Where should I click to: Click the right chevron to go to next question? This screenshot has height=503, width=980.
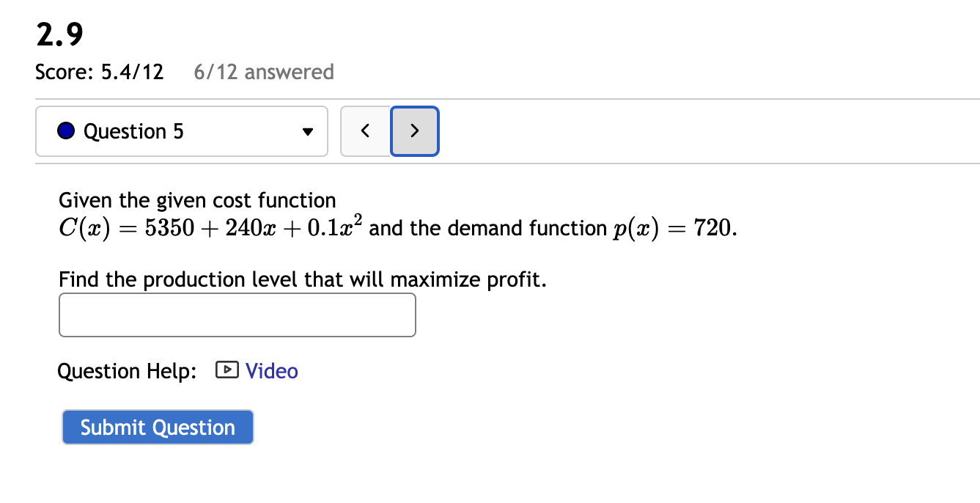[414, 131]
